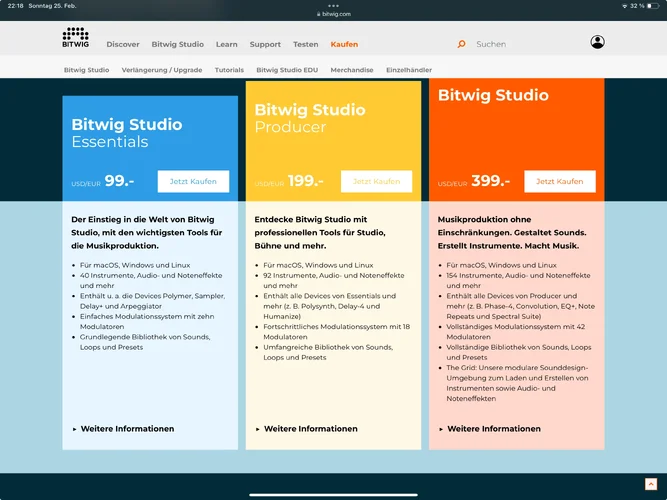This screenshot has width=667, height=500.
Task: Click Jetzt Kaufen for Essentials 99.-
Action: click(x=193, y=181)
